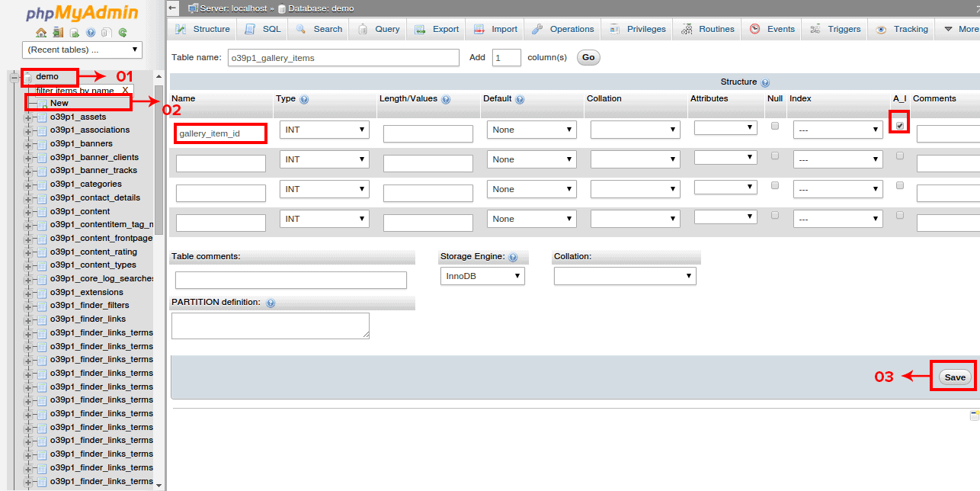Click navigation panel scrollbar down arrow
The height and width of the screenshot is (491, 980).
[159, 485]
